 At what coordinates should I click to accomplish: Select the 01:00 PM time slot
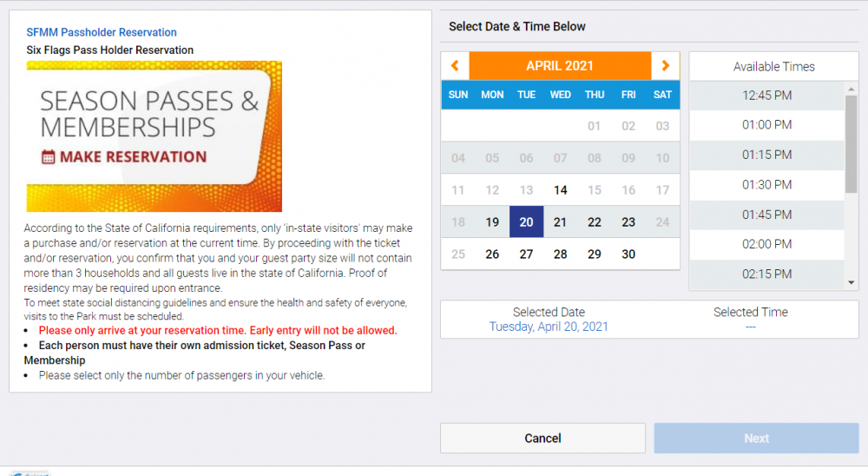(x=766, y=125)
